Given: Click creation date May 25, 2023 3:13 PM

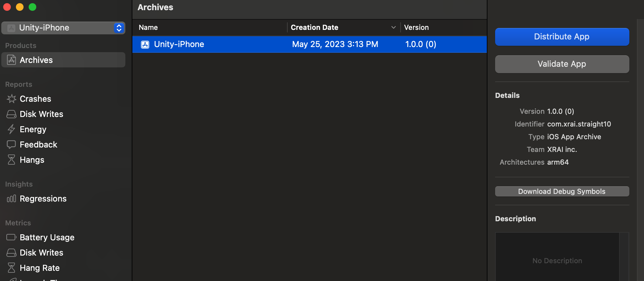Looking at the screenshot, I should (x=335, y=44).
